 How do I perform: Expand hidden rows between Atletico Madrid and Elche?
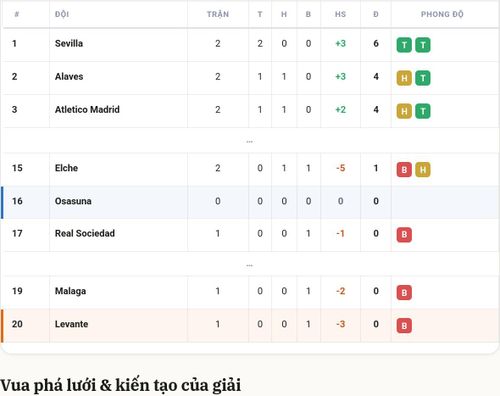(x=249, y=142)
